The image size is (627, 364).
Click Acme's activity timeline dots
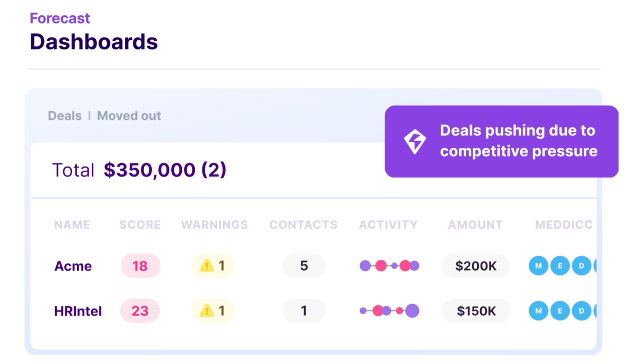[390, 266]
